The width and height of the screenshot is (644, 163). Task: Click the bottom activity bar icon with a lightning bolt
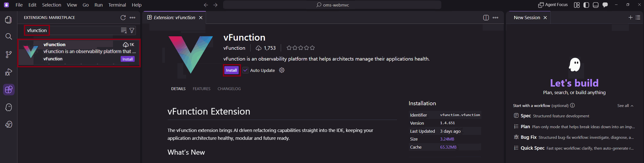point(9,124)
